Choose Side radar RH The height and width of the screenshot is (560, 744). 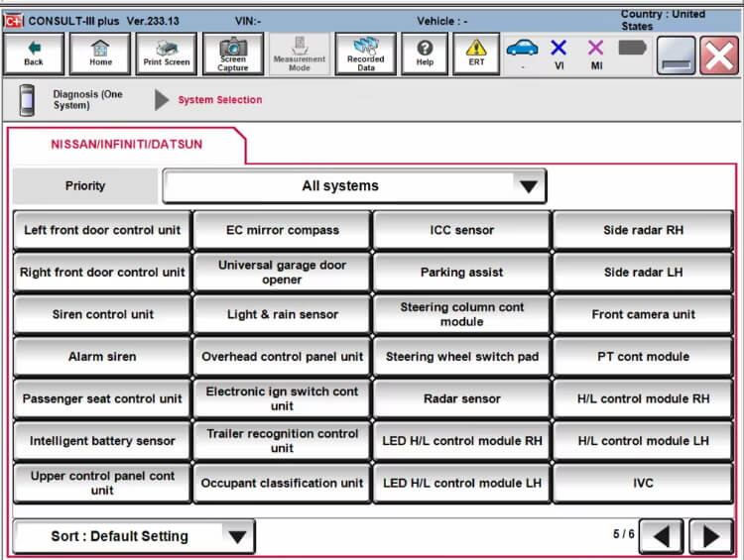[643, 230]
